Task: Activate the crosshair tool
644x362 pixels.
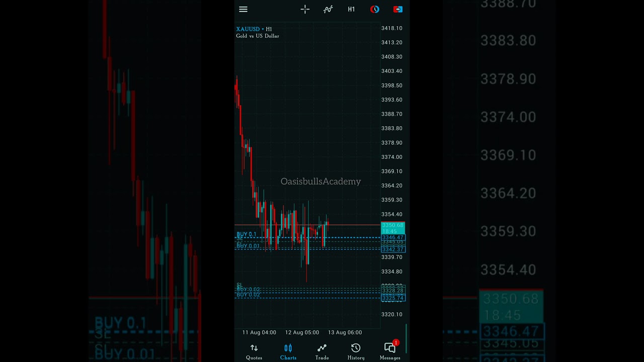Action: [305, 9]
